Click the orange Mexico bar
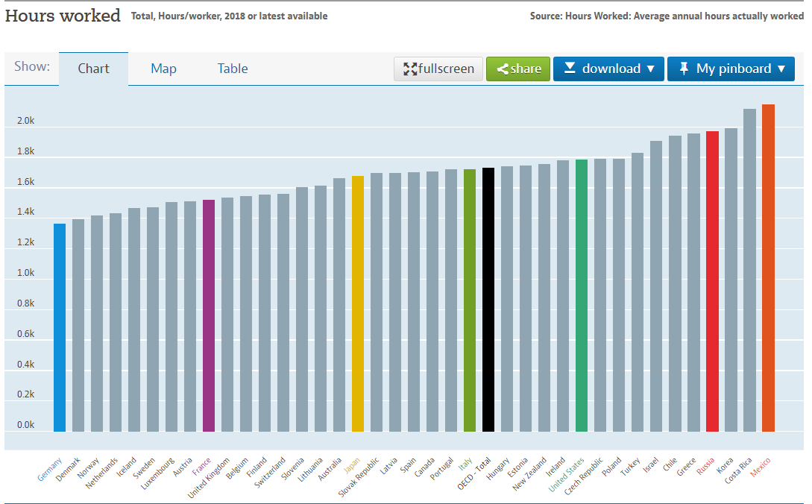The width and height of the screenshot is (812, 504). [x=768, y=268]
